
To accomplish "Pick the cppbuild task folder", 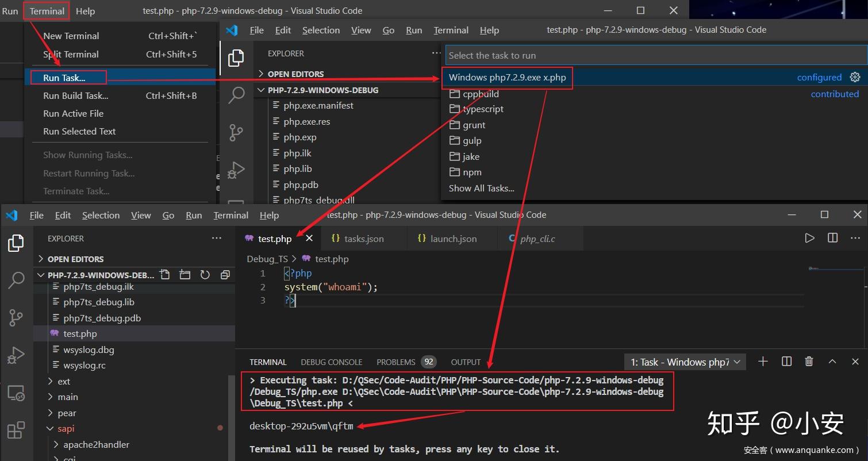I will [x=481, y=94].
